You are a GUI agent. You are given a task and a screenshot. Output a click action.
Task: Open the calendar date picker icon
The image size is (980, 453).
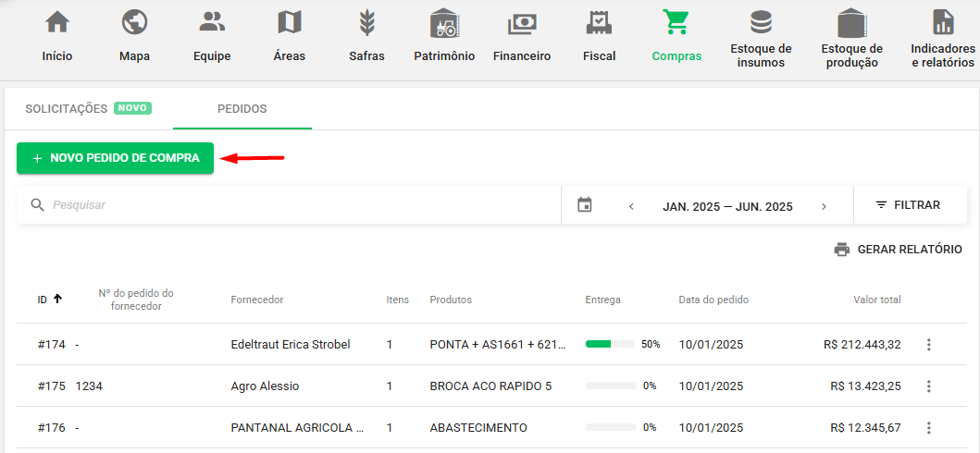click(585, 205)
